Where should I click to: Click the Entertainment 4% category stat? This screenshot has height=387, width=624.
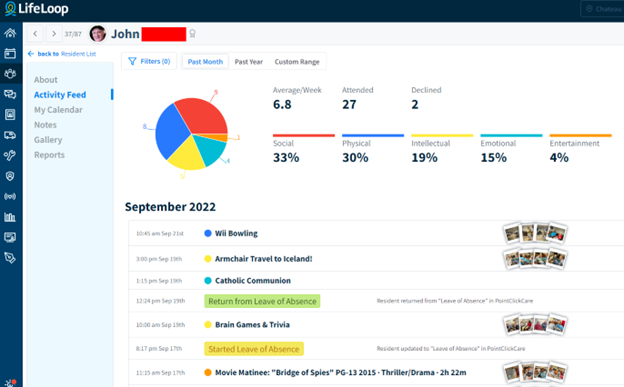[581, 149]
